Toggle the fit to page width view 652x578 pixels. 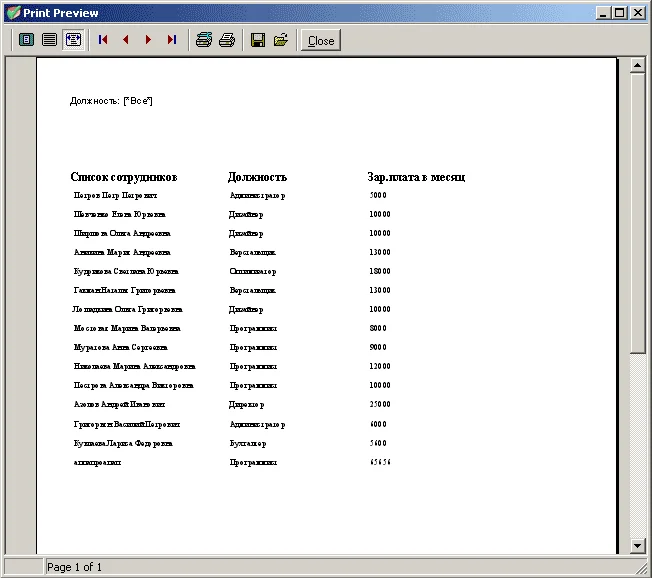[x=72, y=40]
